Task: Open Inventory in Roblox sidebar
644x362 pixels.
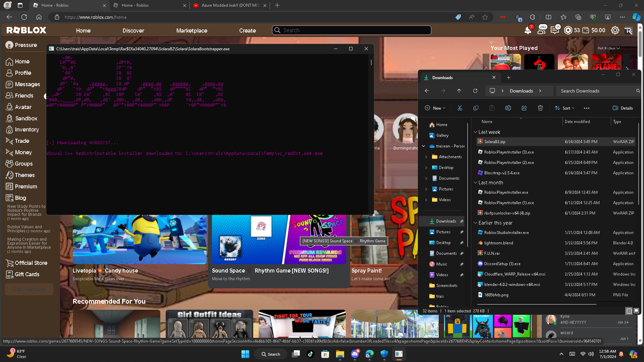Action: 27,129
